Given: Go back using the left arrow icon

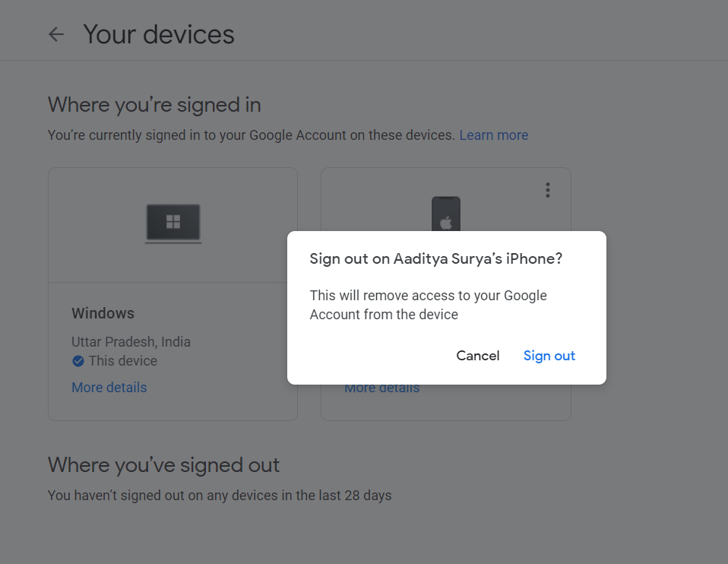Looking at the screenshot, I should click(56, 34).
